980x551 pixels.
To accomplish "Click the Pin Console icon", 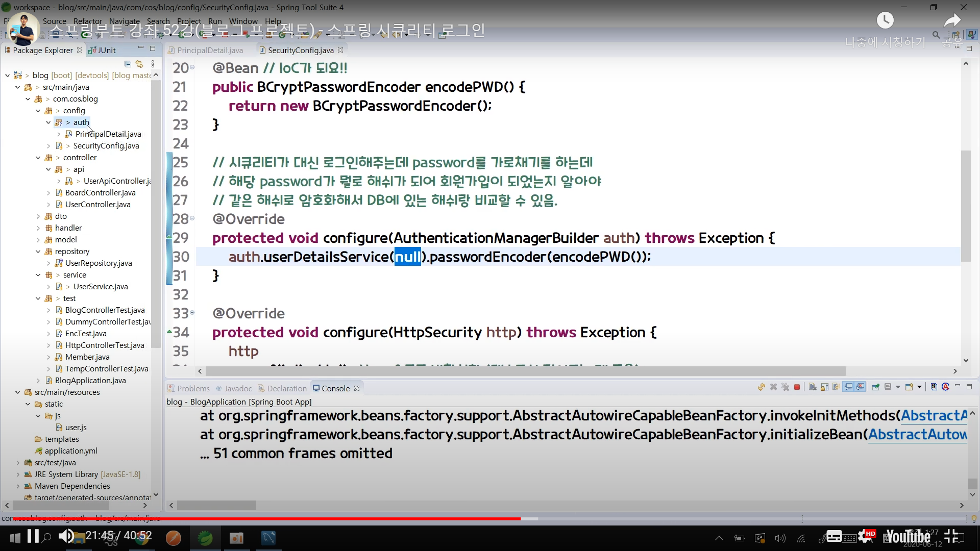I will (x=876, y=387).
